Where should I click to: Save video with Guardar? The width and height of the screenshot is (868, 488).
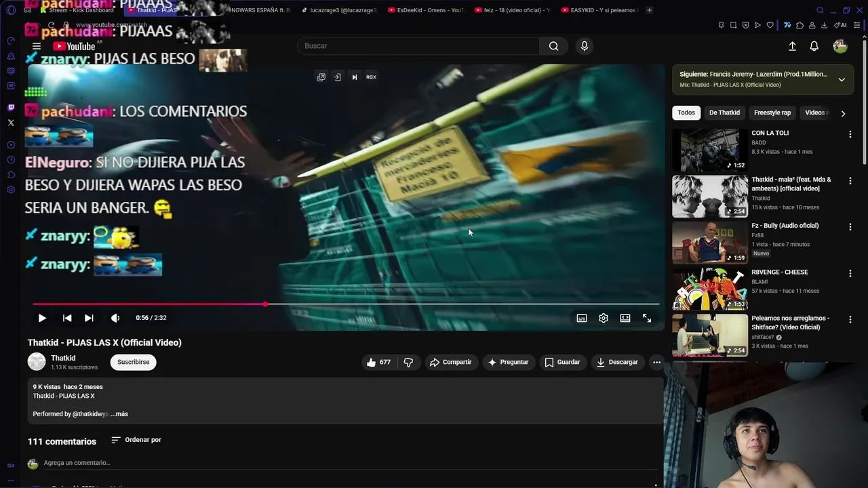pyautogui.click(x=562, y=363)
